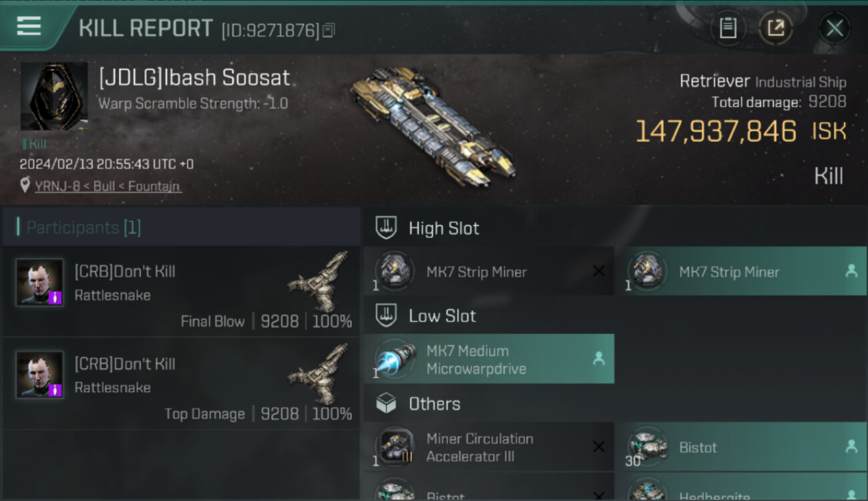The image size is (868, 501).
Task: Select Miner Circulation Accelerator III item
Action: click(x=487, y=448)
